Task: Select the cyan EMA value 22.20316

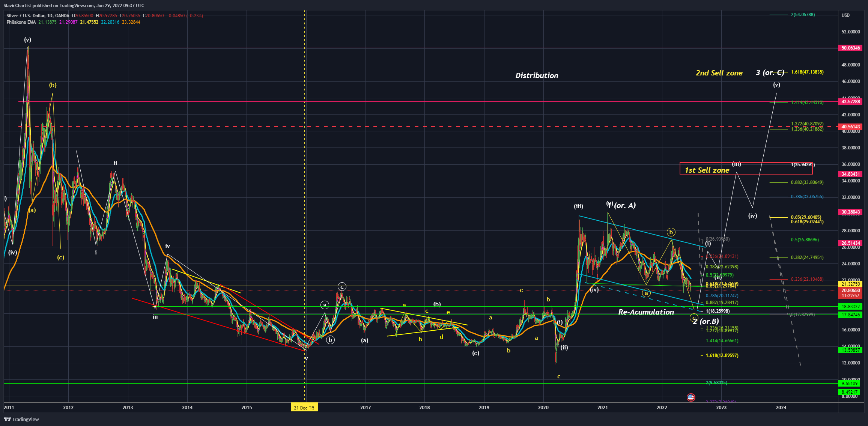Action: (x=110, y=22)
